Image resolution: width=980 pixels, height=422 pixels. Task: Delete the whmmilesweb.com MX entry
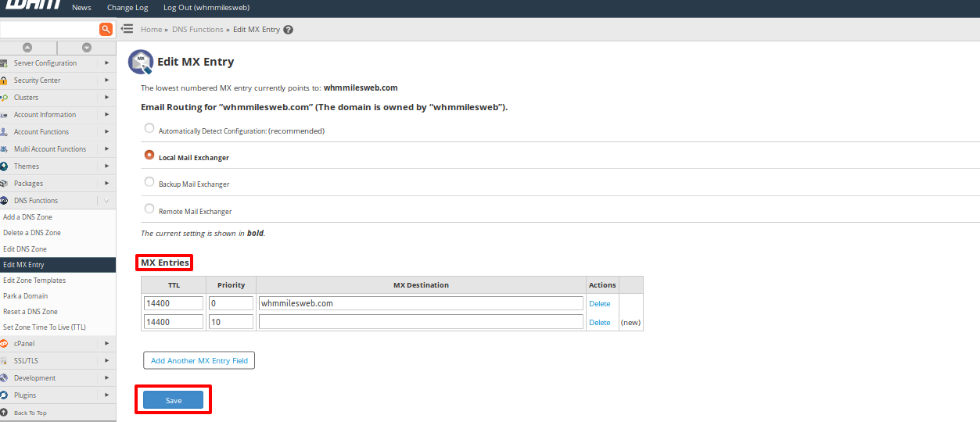coord(599,303)
